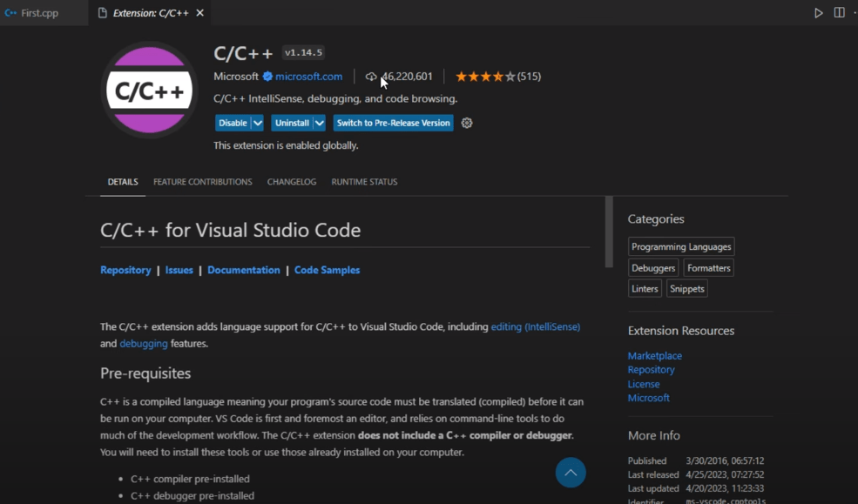Click the Extension Resources heading
This screenshot has height=504, width=858.
[680, 331]
